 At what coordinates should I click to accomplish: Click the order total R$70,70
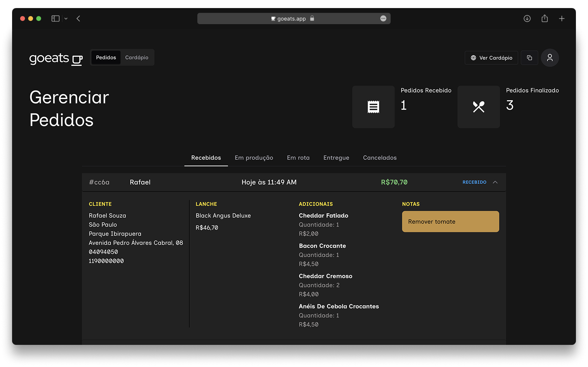pyautogui.click(x=394, y=182)
